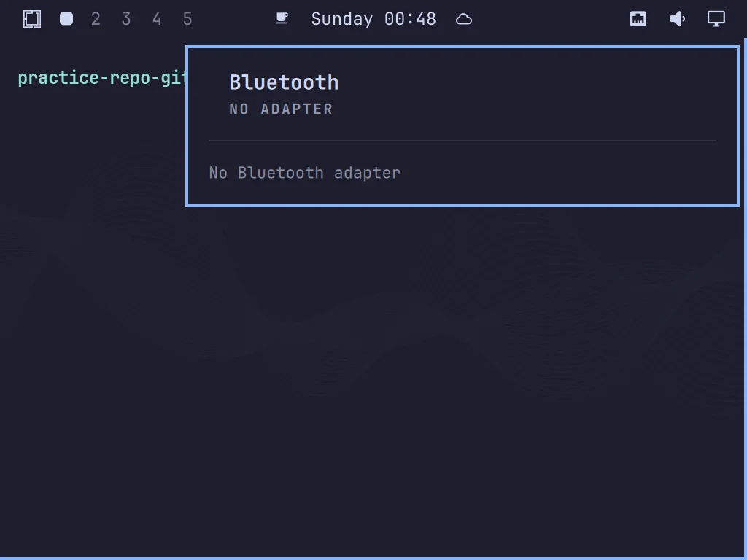Switch to workspace 2
Screen dimensions: 747x560
click(x=96, y=19)
